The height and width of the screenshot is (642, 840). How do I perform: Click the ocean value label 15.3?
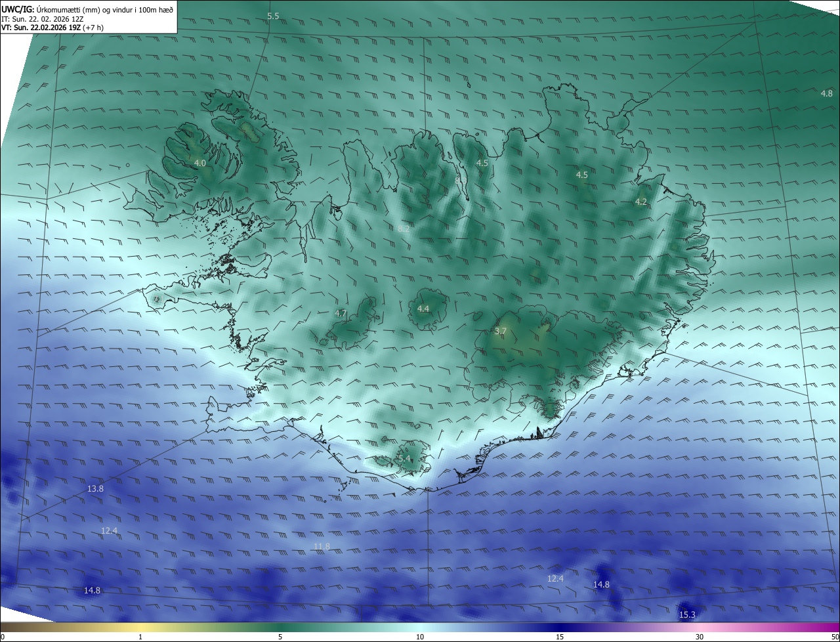687,614
